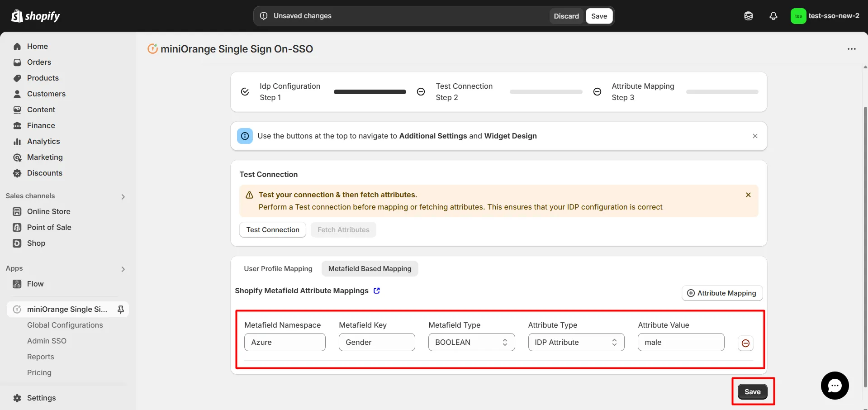Open the Discounts icon in sidebar

(x=17, y=173)
